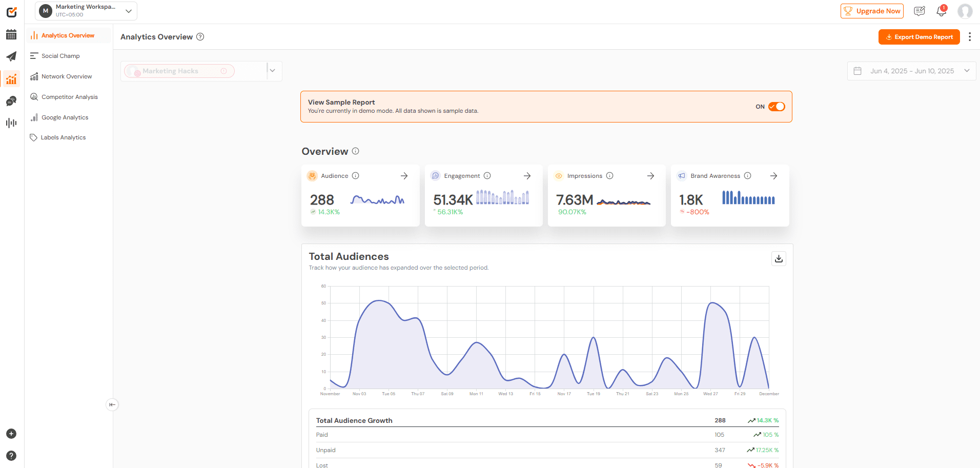Viewport: 980px width, 468px height.
Task: Open notifications via the bell icon
Action: 941,11
